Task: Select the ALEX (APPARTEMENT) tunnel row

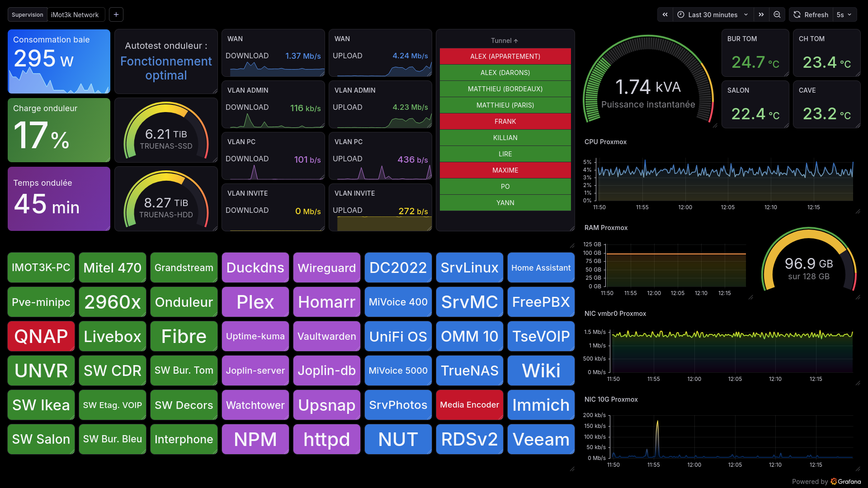Action: pyautogui.click(x=505, y=56)
